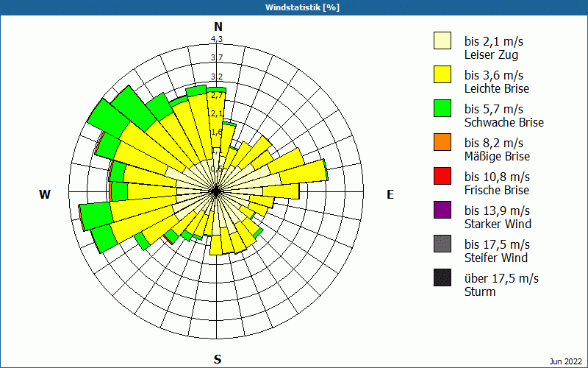This screenshot has height=368, width=588.
Task: Select the W compass label
Action: 45,194
